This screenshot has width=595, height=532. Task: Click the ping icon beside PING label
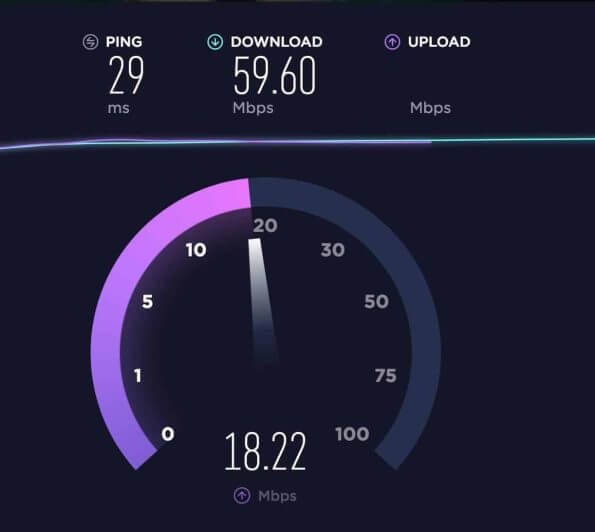click(90, 42)
